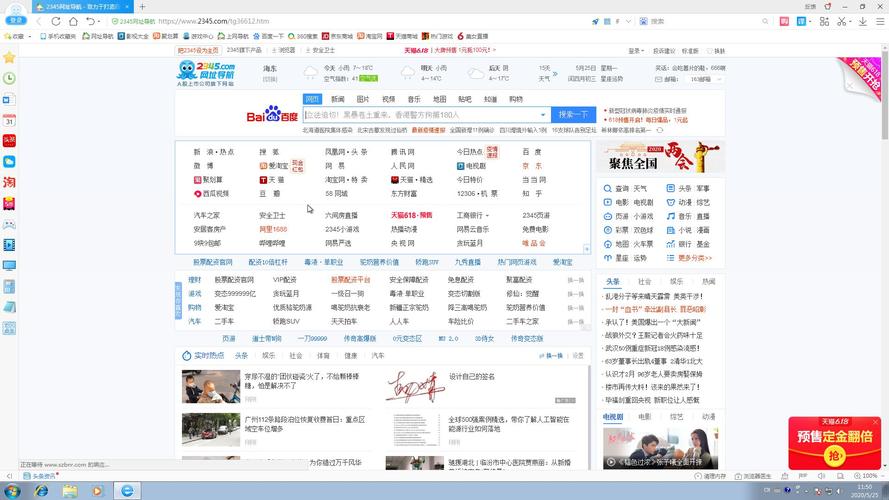Open the 163邮箱 mailbox selector dropdown
This screenshot has width=889, height=500.
click(x=706, y=79)
